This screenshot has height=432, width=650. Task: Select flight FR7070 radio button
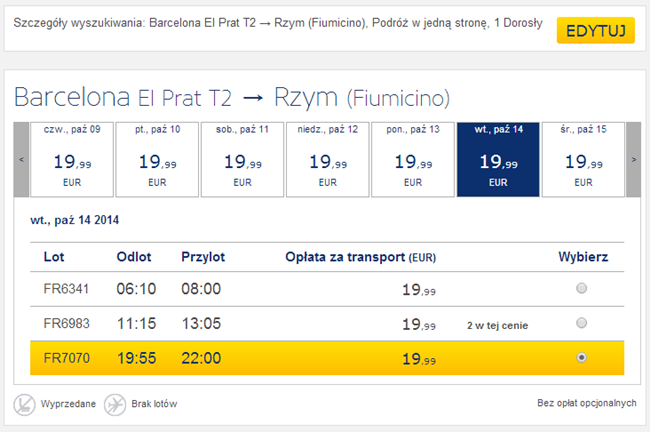point(582,357)
